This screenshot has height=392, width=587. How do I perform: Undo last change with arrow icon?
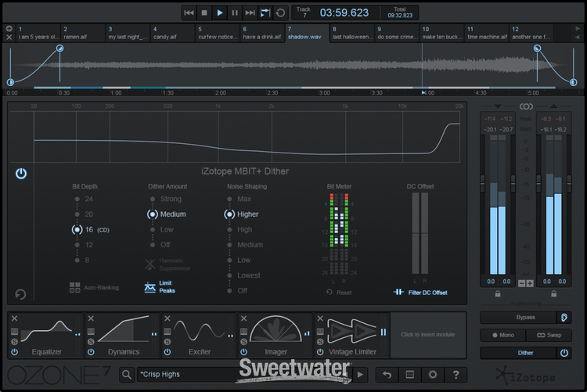pyautogui.click(x=387, y=375)
